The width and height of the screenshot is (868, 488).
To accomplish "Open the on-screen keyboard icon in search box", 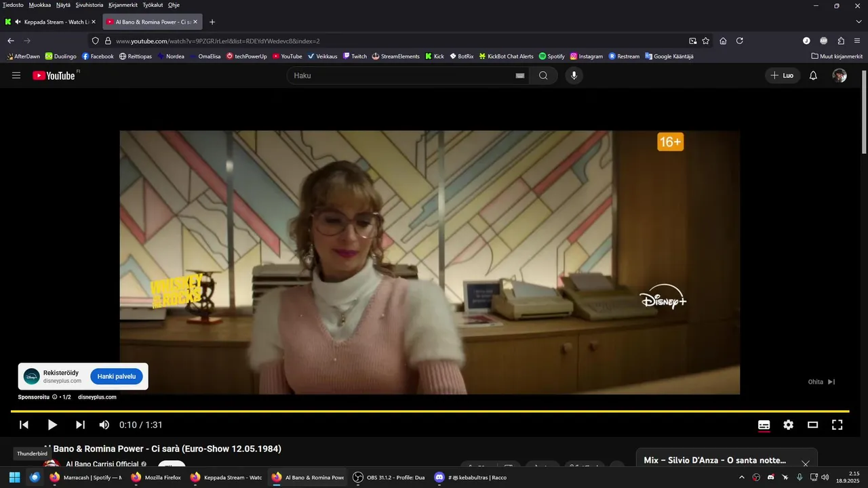I will coord(520,76).
